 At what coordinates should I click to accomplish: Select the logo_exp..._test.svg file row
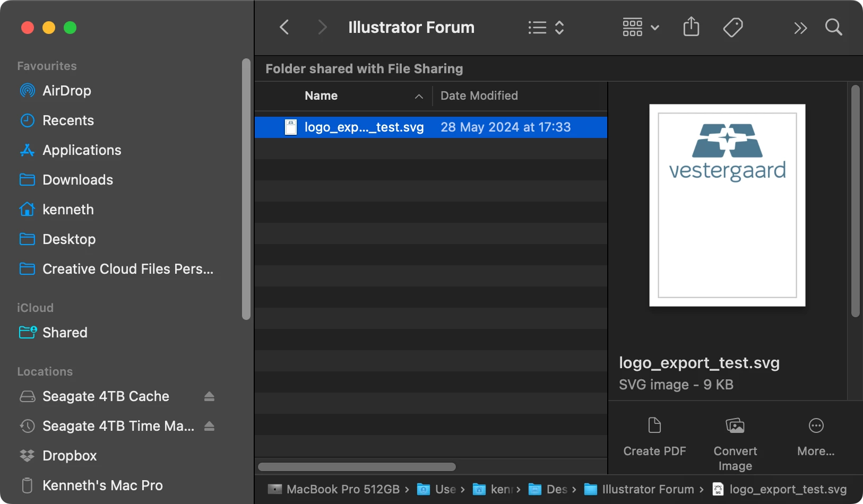pyautogui.click(x=431, y=127)
